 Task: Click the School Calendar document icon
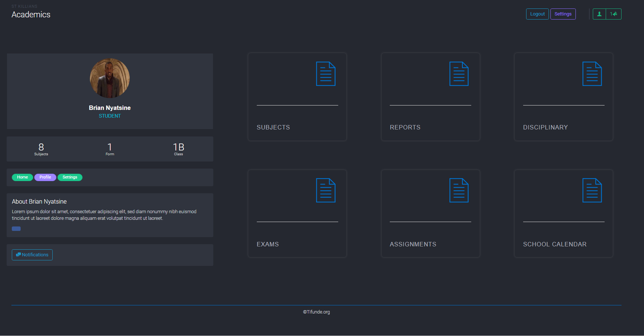tap(592, 190)
